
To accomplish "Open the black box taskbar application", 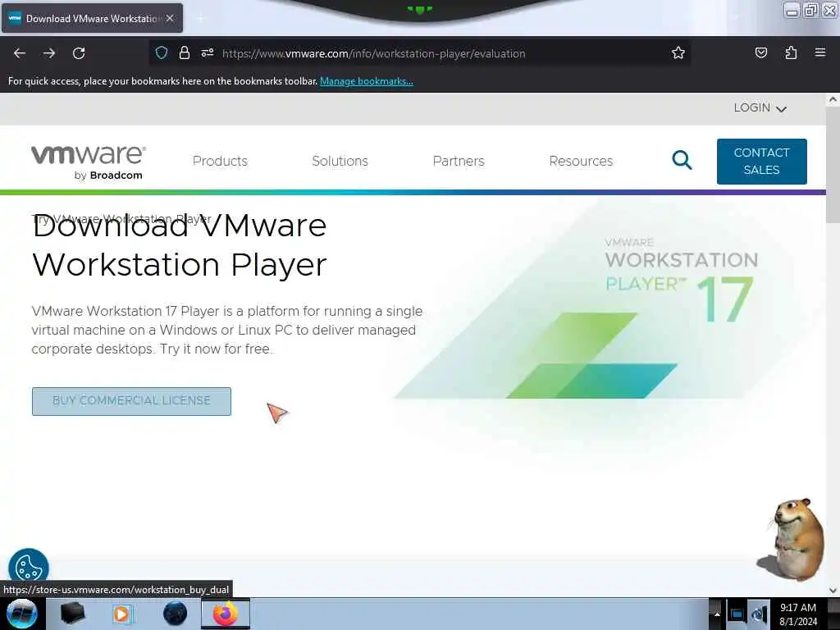I will click(x=72, y=614).
